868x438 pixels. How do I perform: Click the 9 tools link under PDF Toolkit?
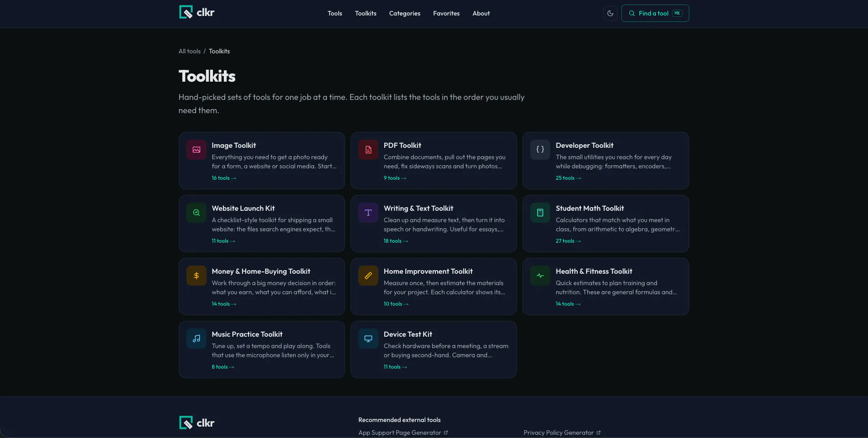(x=395, y=178)
